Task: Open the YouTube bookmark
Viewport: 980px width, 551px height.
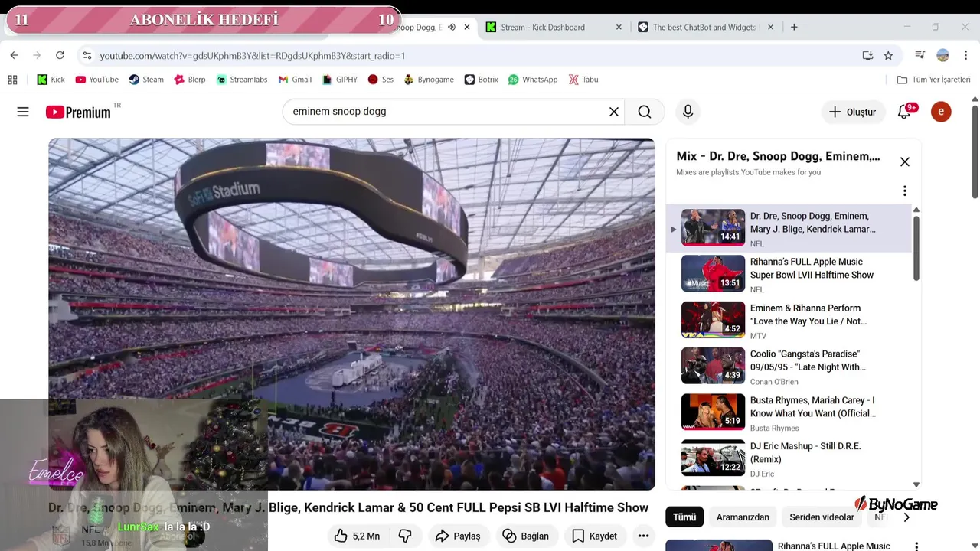Action: 96,80
